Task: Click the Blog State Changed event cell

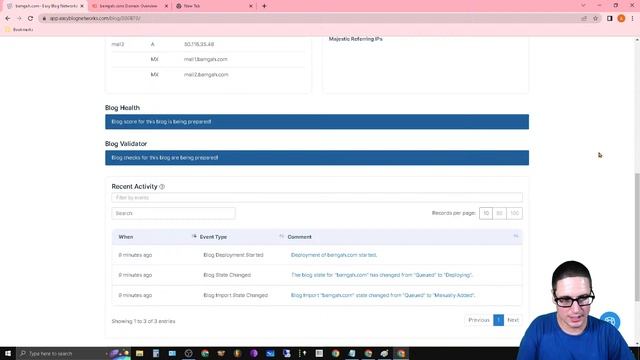Action: [x=227, y=275]
